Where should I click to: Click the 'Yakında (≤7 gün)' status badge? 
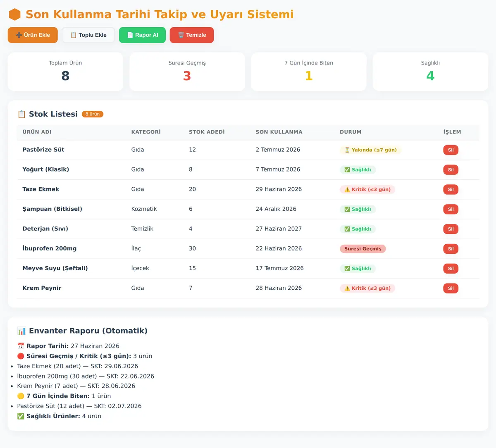pos(370,150)
